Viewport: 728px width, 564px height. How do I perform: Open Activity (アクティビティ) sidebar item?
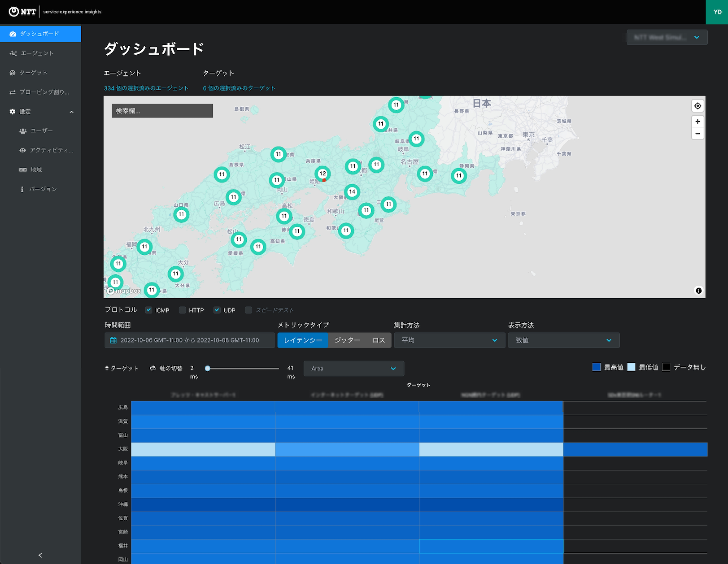[40, 150]
